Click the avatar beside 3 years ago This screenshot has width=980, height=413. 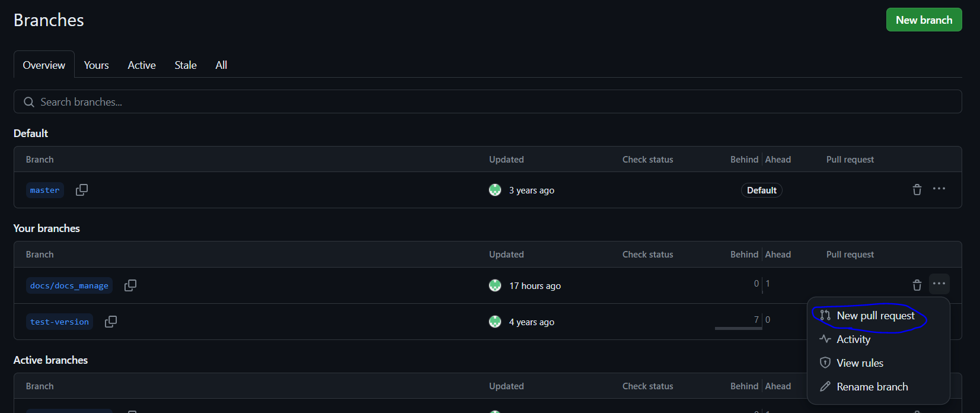click(495, 190)
